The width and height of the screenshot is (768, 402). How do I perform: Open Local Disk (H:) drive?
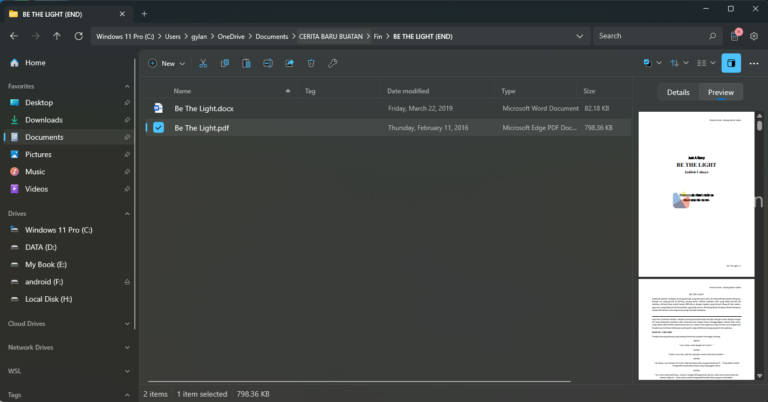click(69, 299)
